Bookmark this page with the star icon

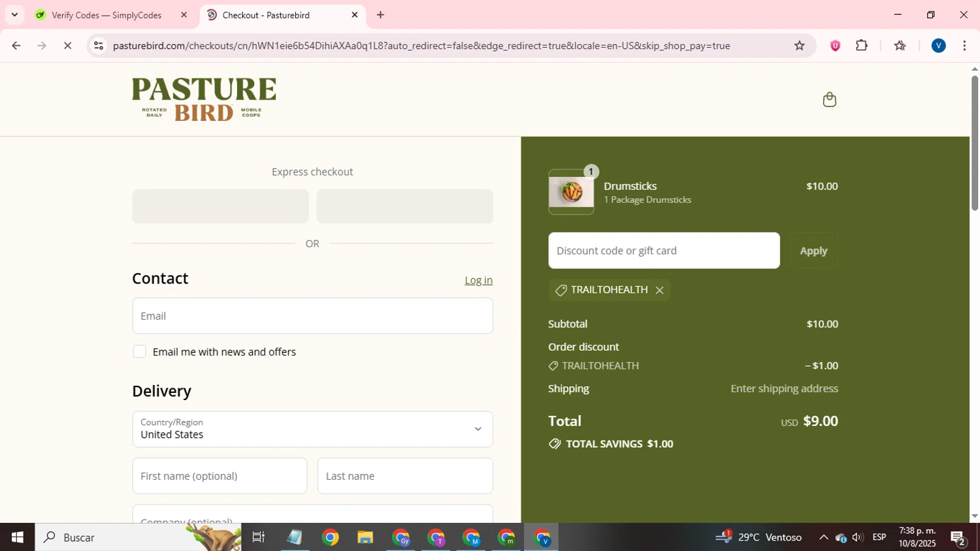coord(799,46)
